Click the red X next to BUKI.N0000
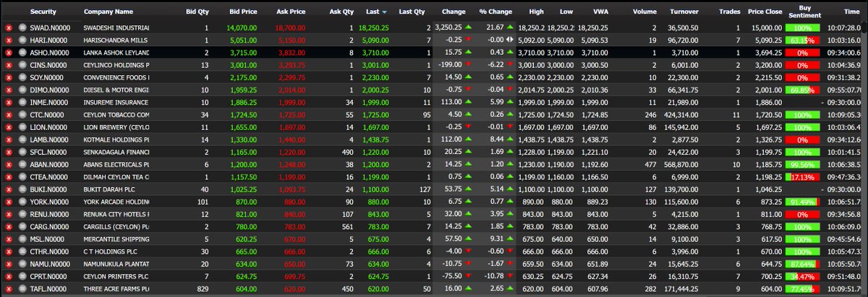The image size is (868, 297). coord(9,188)
